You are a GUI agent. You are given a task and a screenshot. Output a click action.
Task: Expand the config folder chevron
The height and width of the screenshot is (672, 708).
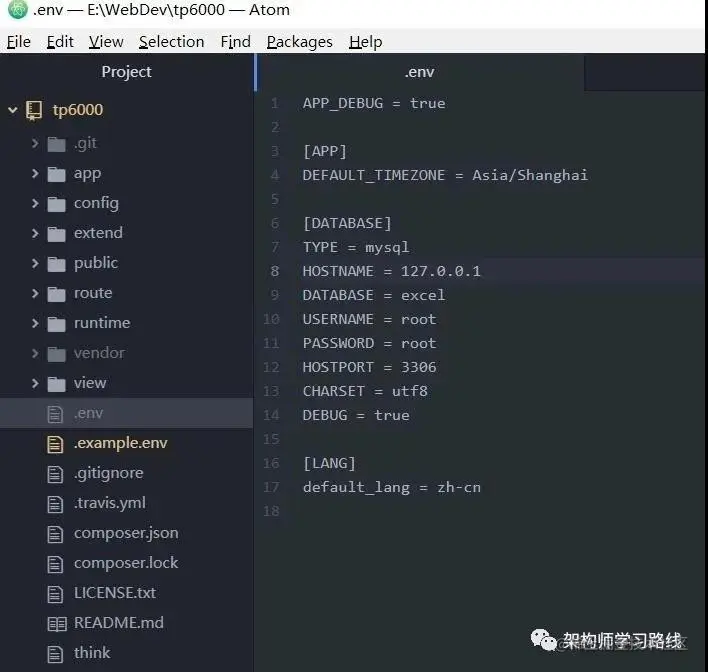(35, 203)
